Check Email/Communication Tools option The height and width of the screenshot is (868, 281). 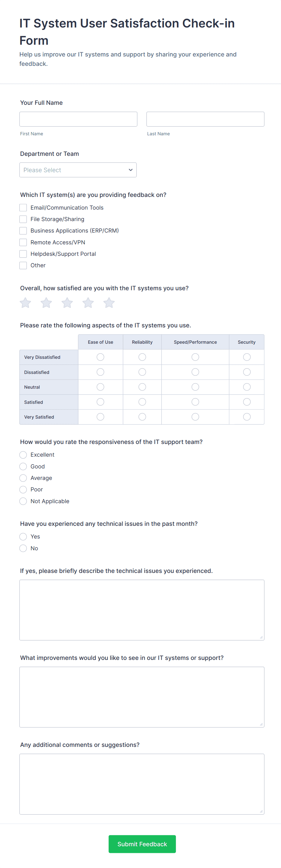(23, 207)
